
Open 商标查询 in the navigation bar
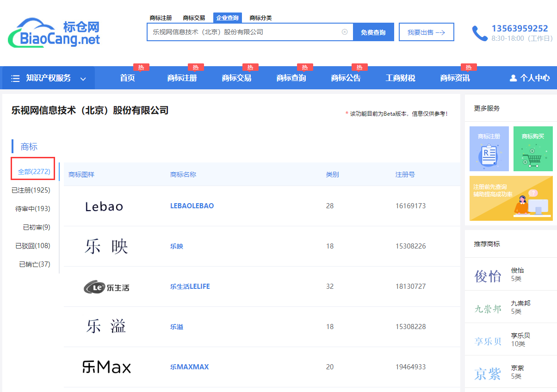point(291,78)
